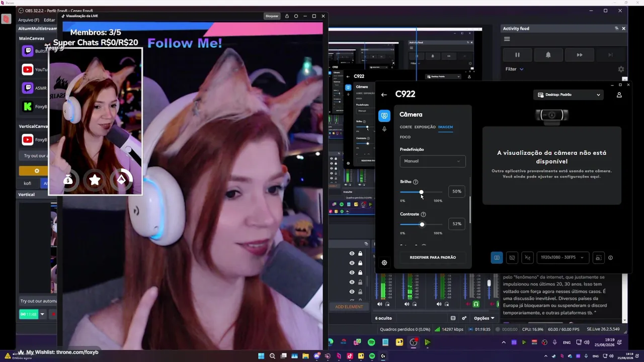Toggle visibility of the second source row
This screenshot has height=362, width=644.
[352, 263]
